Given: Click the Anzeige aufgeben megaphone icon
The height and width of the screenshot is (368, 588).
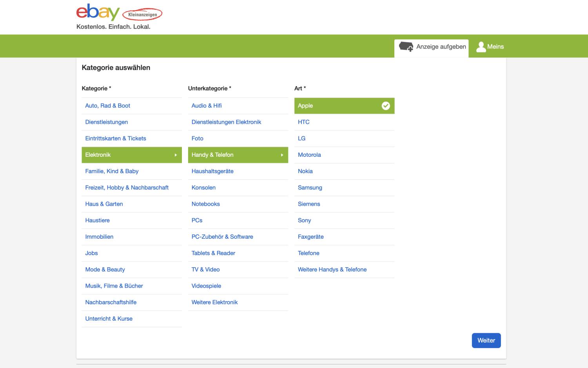Looking at the screenshot, I should [406, 47].
